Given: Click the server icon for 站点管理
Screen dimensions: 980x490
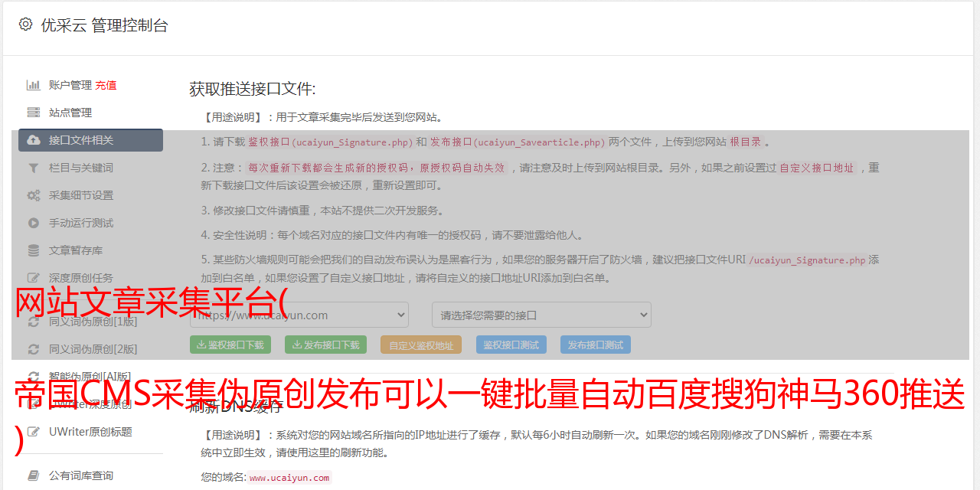Looking at the screenshot, I should [x=34, y=113].
